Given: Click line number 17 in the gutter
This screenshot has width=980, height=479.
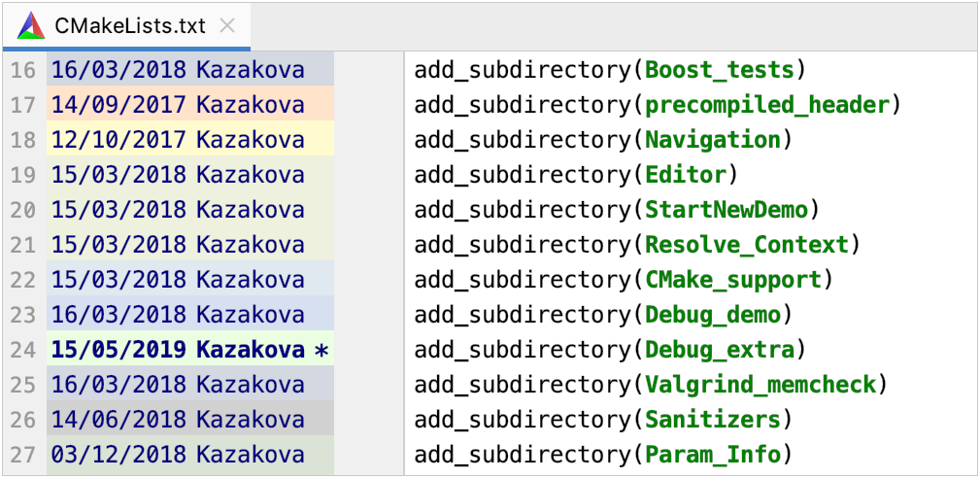Looking at the screenshot, I should pyautogui.click(x=23, y=105).
